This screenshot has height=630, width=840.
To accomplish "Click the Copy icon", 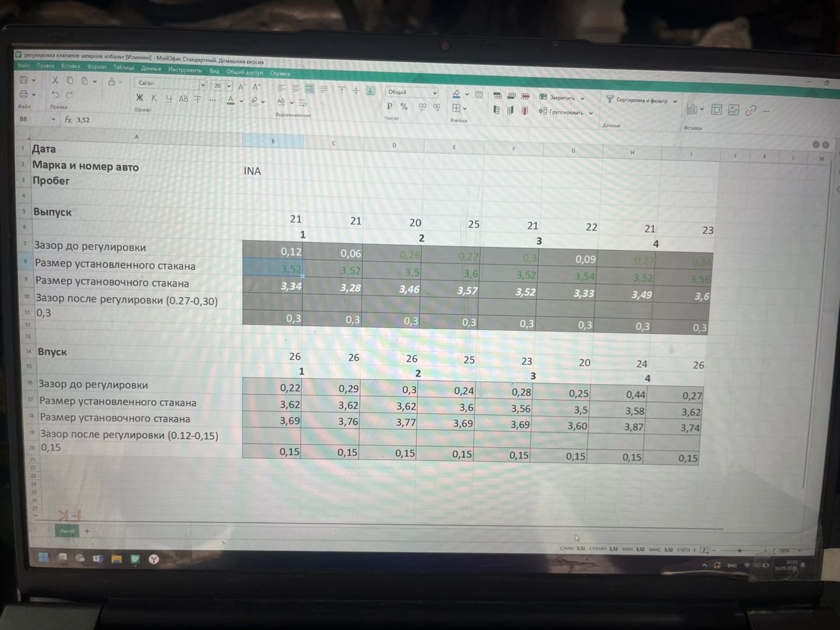I will (70, 80).
